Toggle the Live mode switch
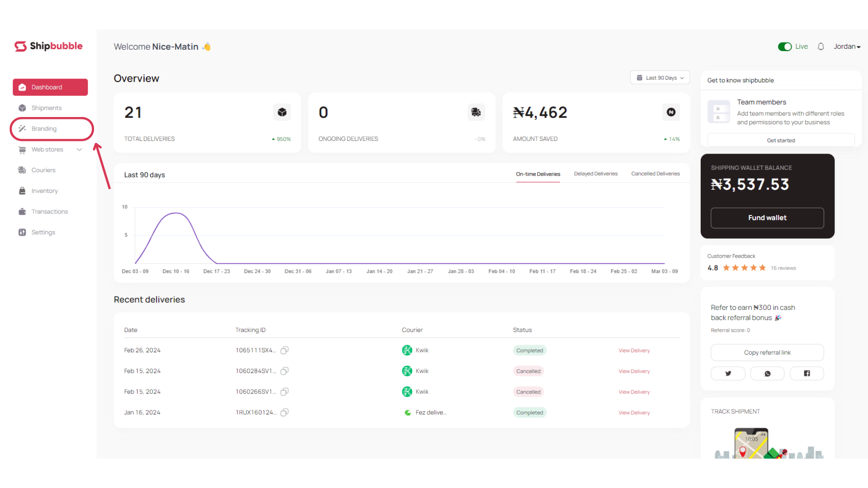868x488 pixels. click(785, 47)
